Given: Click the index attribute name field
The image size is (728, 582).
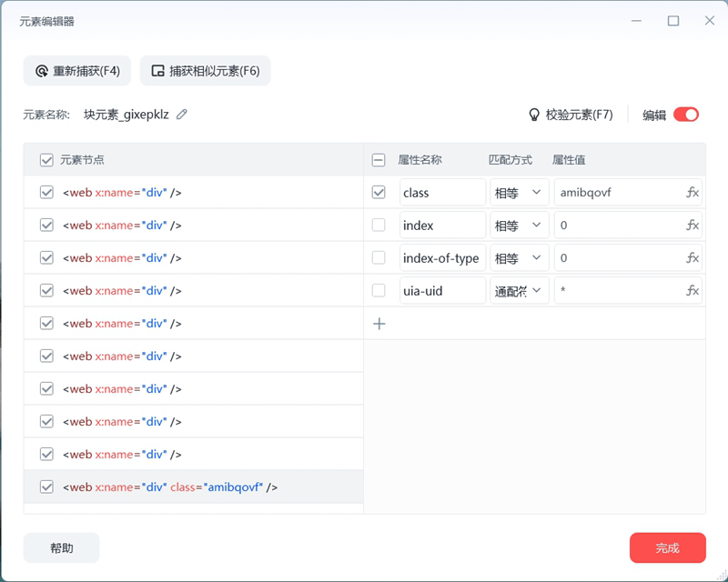Looking at the screenshot, I should (x=442, y=226).
